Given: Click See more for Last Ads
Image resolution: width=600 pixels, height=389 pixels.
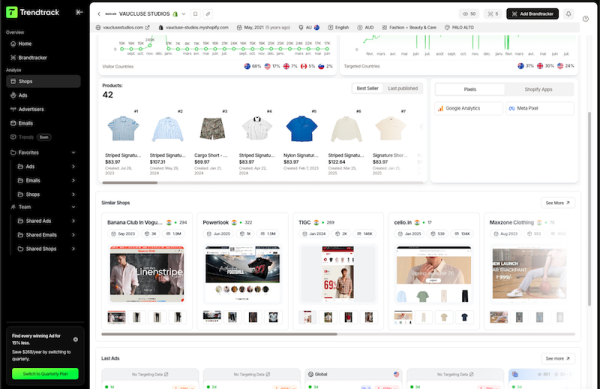Looking at the screenshot, I should click(558, 358).
